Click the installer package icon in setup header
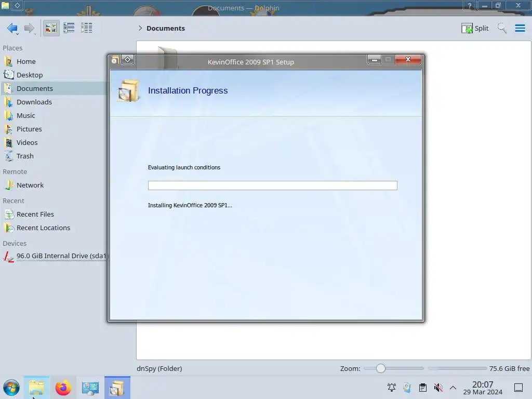 click(x=128, y=90)
